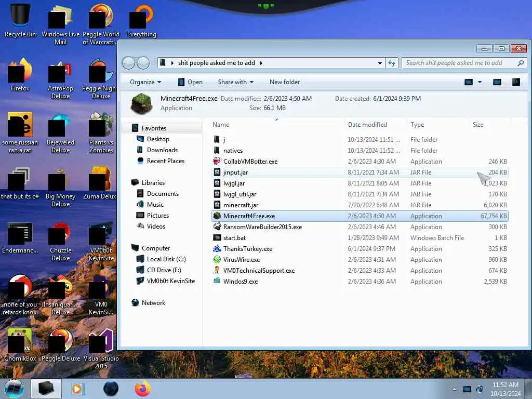Screen dimensions: 532x399
Task: Open Peggle Deluxe desktop icon
Action: (60, 345)
